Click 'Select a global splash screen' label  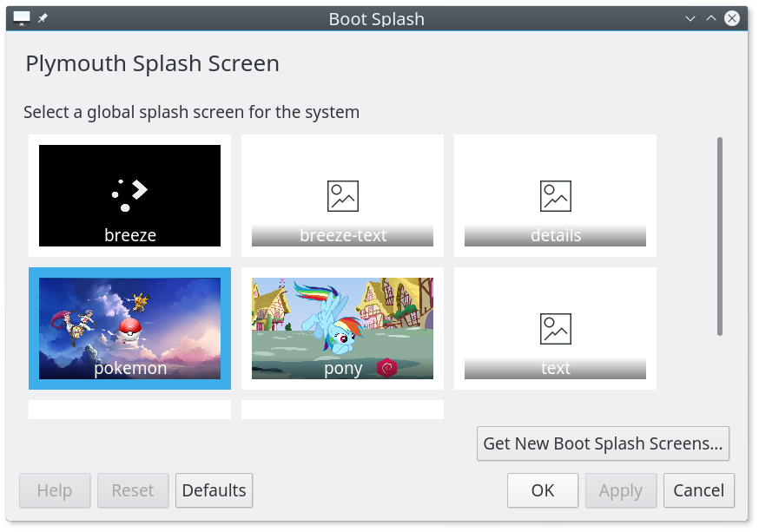point(192,112)
